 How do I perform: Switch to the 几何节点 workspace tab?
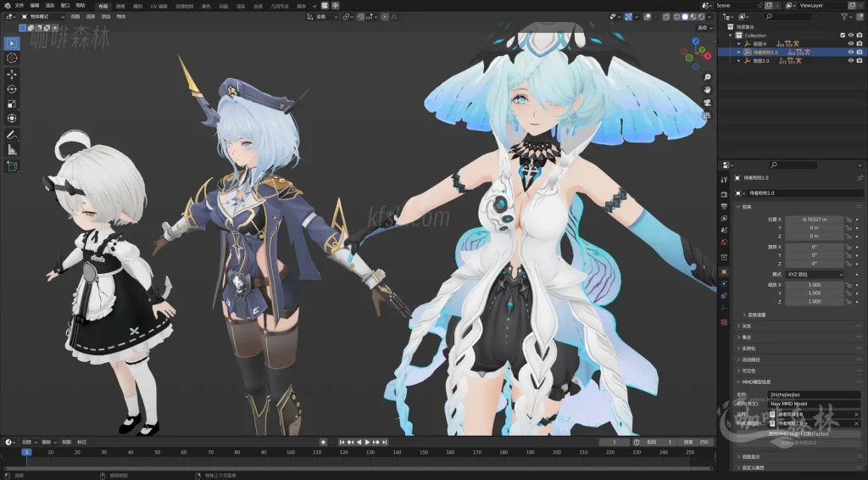pos(280,6)
